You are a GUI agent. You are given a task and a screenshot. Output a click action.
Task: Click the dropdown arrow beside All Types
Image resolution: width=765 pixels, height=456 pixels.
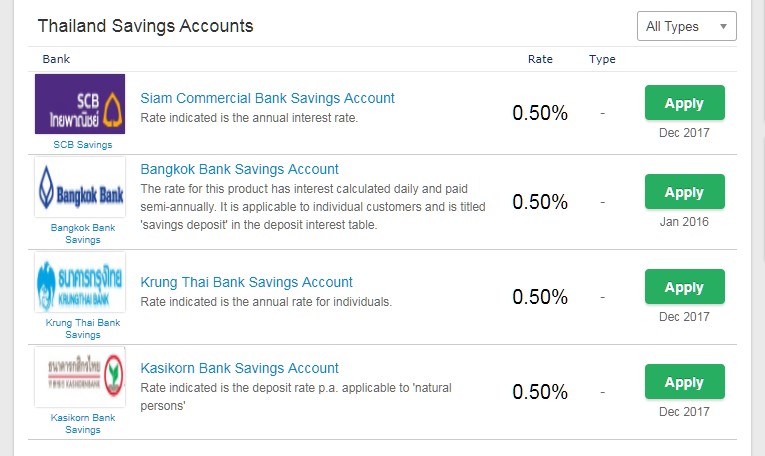(724, 27)
